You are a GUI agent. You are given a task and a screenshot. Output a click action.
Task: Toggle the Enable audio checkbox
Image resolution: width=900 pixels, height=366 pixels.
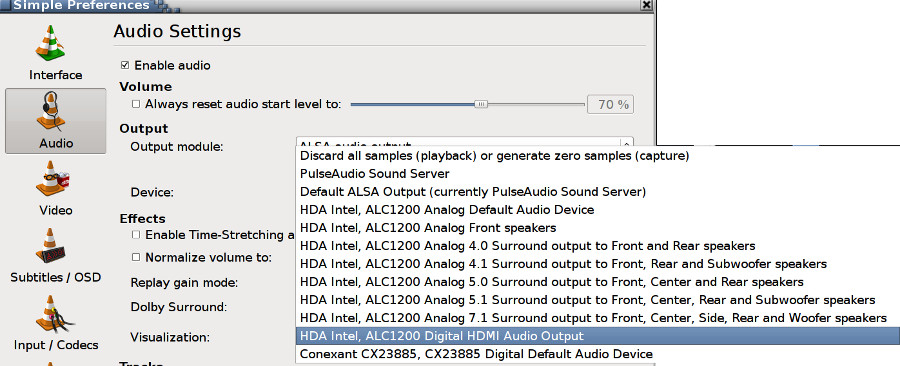[125, 65]
